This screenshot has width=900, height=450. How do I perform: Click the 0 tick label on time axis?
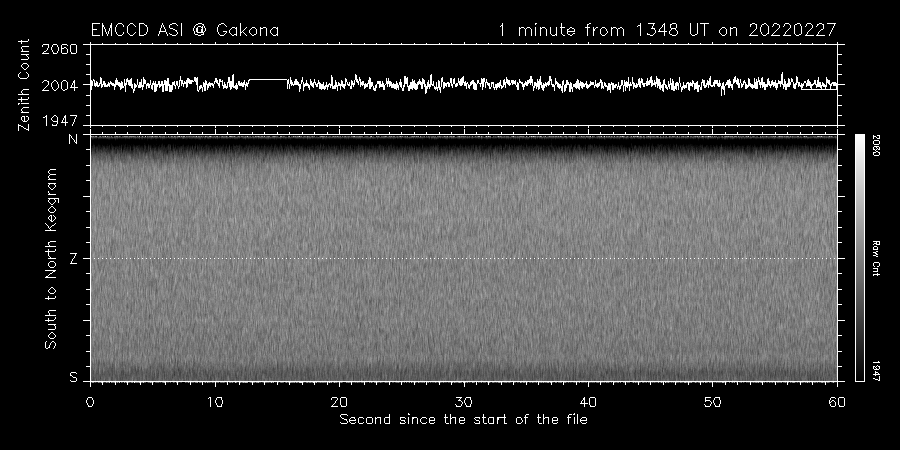[x=90, y=402]
